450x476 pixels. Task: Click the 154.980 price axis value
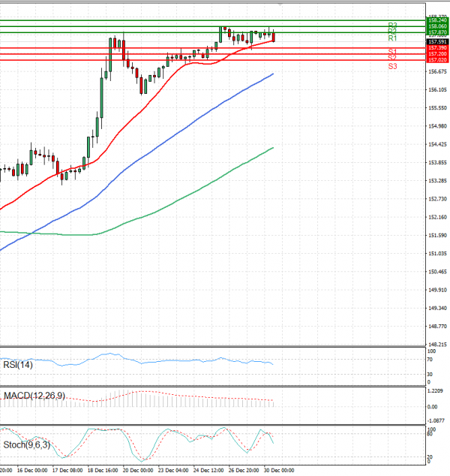point(437,126)
